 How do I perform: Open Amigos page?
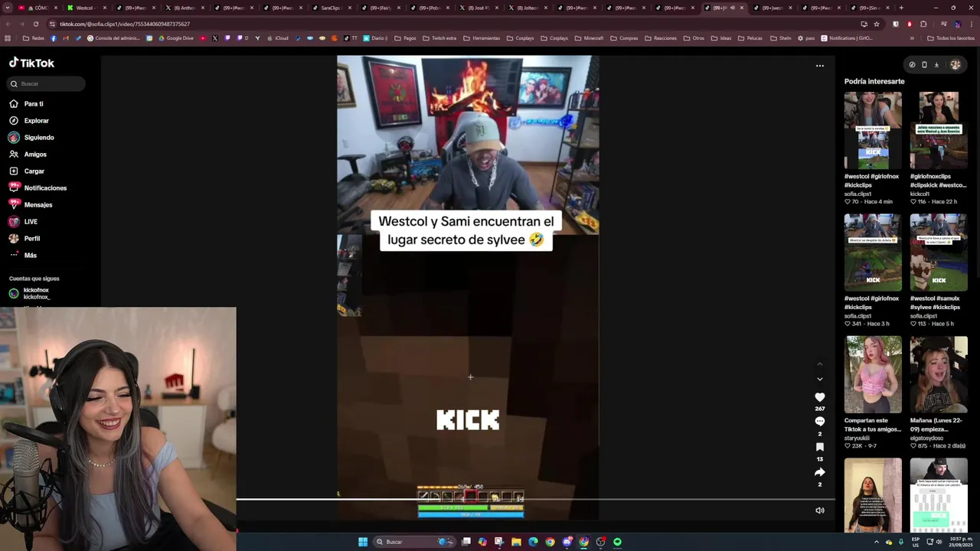pyautogui.click(x=28, y=154)
